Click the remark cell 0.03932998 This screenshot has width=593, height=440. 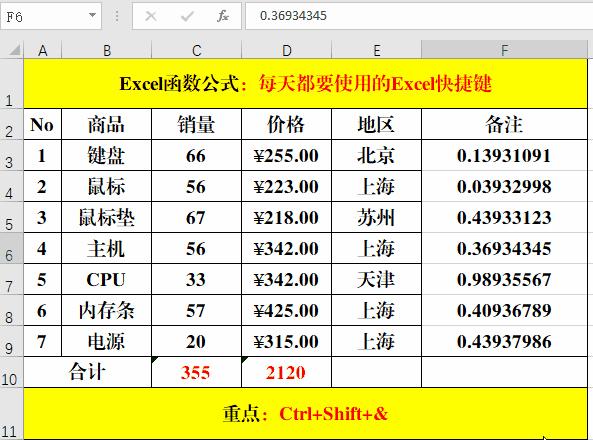505,186
